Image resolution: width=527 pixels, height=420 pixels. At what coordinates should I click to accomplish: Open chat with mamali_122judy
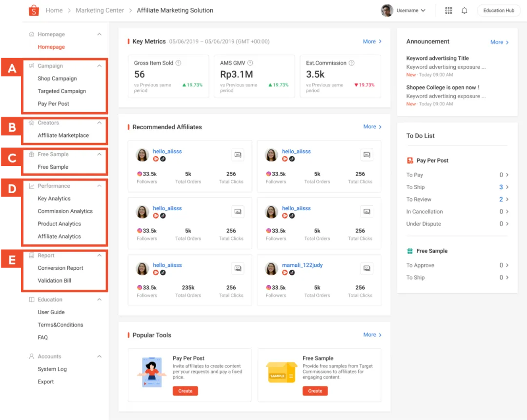tap(366, 268)
